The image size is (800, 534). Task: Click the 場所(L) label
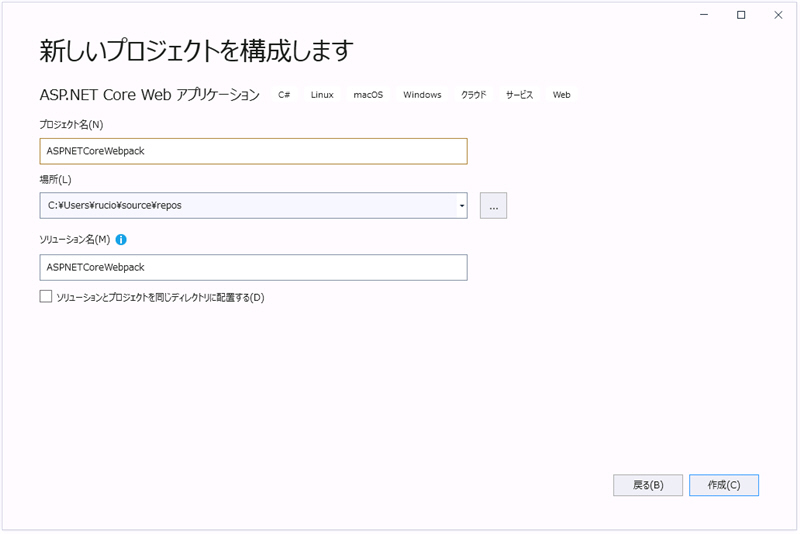pos(56,180)
